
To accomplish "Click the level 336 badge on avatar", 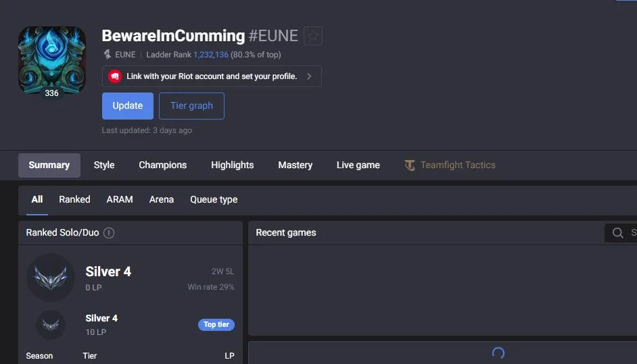I will (x=51, y=93).
